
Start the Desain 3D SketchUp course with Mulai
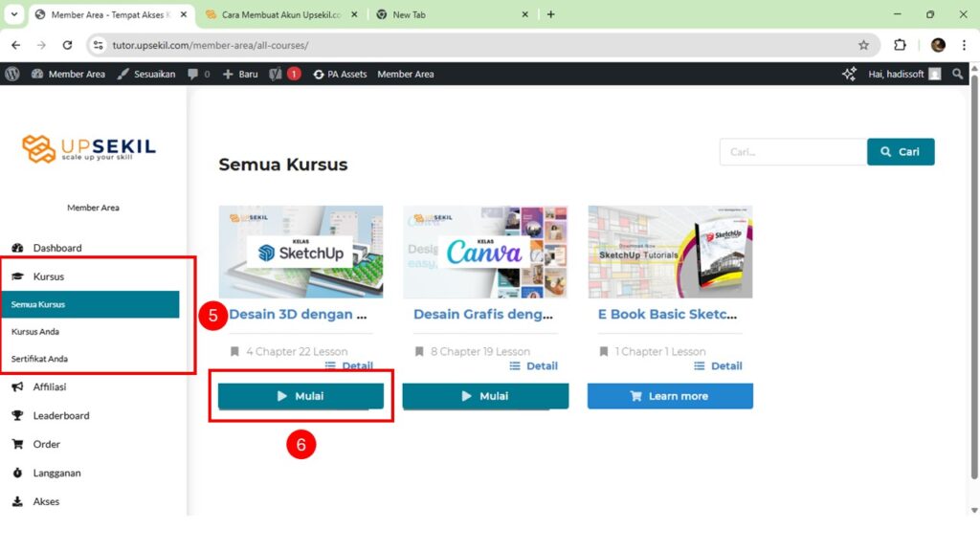pyautogui.click(x=301, y=396)
